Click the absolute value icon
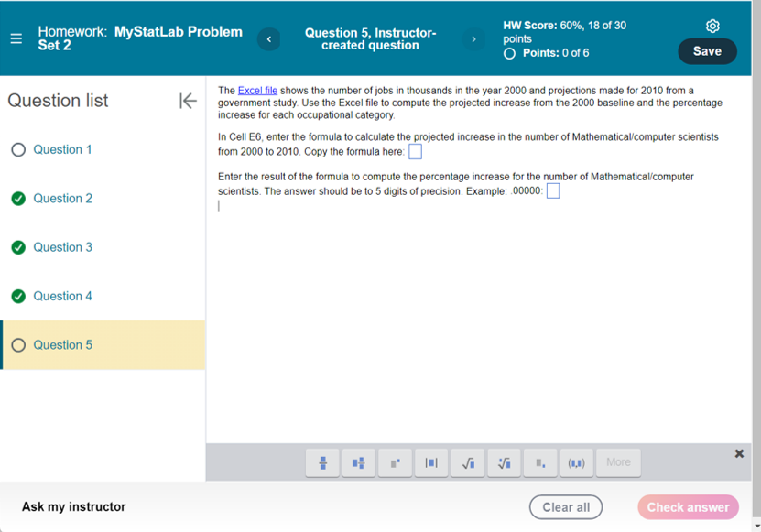The image size is (761, 532). tap(431, 462)
